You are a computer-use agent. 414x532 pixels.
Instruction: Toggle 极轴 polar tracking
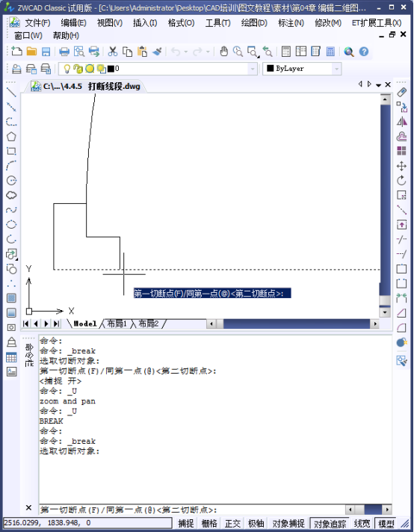point(256,523)
